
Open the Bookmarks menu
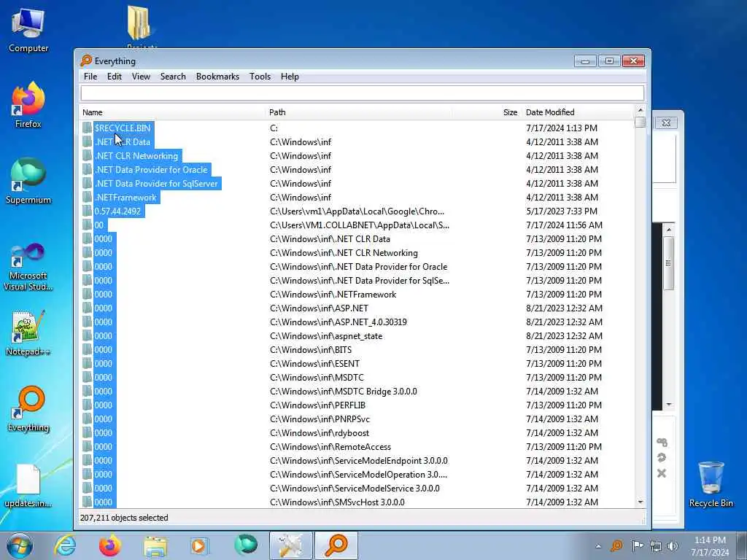[217, 77]
